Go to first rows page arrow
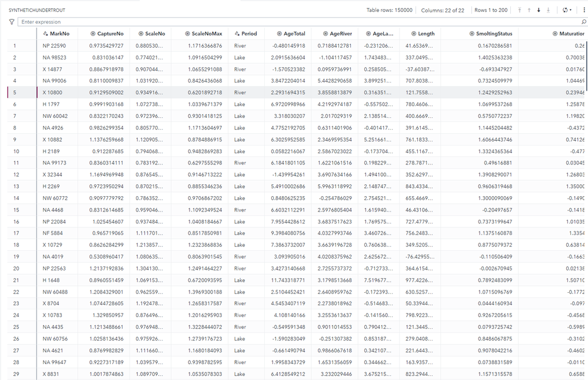The height and width of the screenshot is (380, 588). (519, 10)
